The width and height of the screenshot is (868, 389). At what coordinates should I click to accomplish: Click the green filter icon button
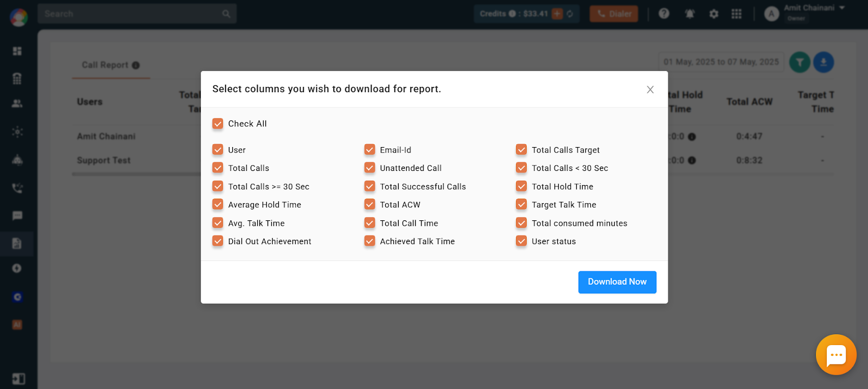coord(800,62)
